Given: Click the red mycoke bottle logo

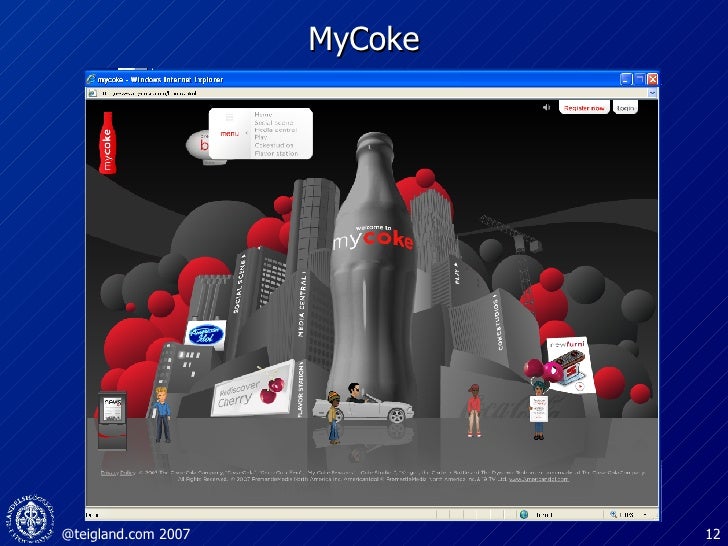Looking at the screenshot, I should [108, 143].
